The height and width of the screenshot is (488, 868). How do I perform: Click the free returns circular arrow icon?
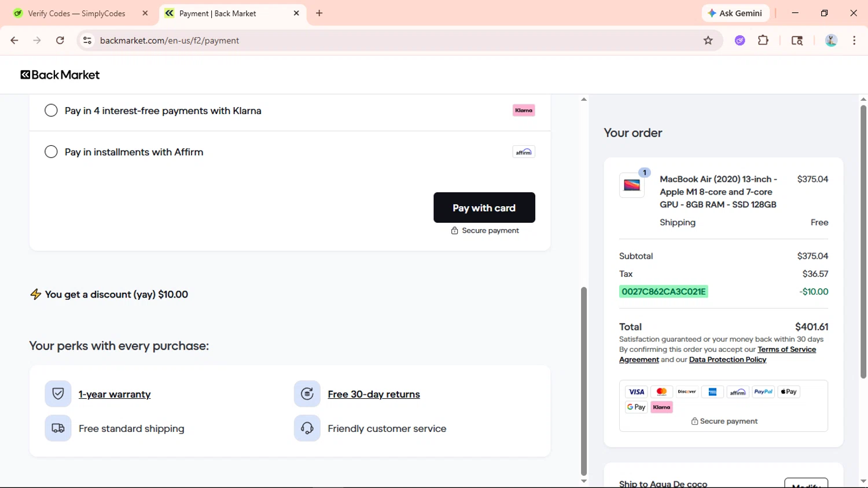(307, 394)
